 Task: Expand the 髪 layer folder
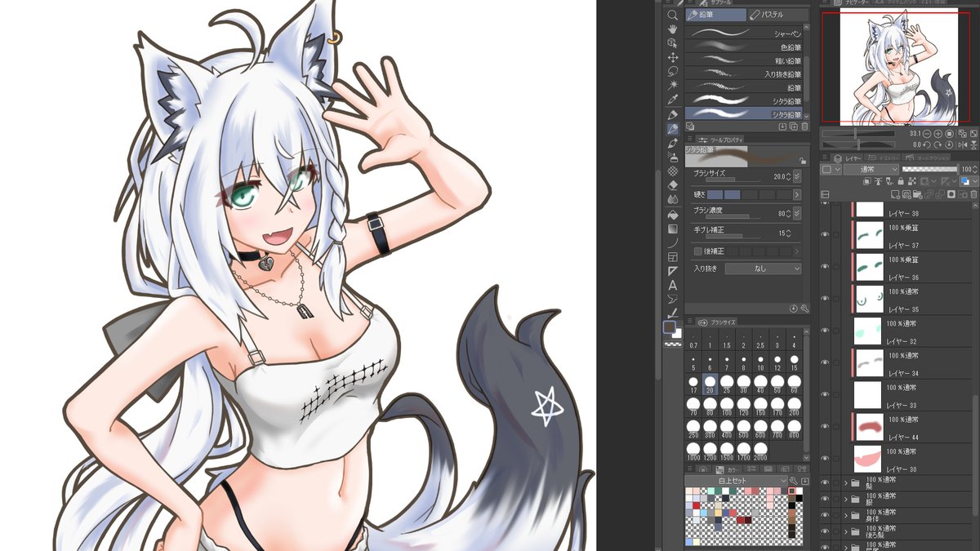pos(846,483)
